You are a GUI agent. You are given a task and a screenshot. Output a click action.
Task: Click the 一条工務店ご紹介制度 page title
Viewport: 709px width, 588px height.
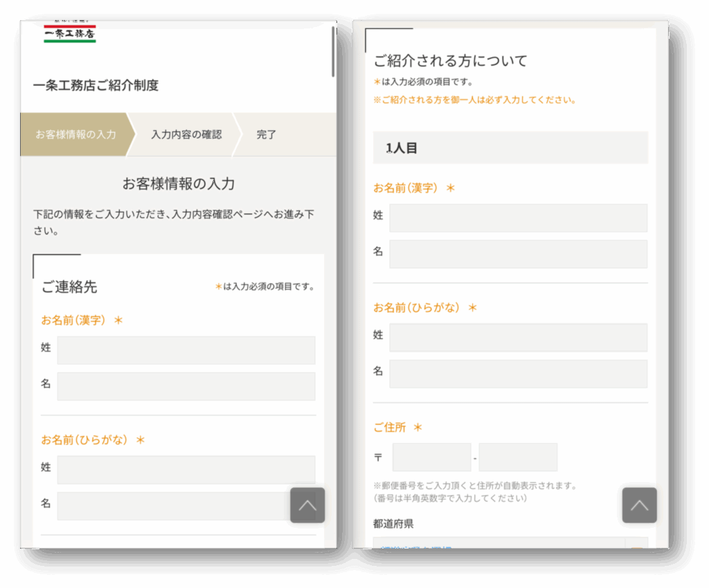point(96,86)
